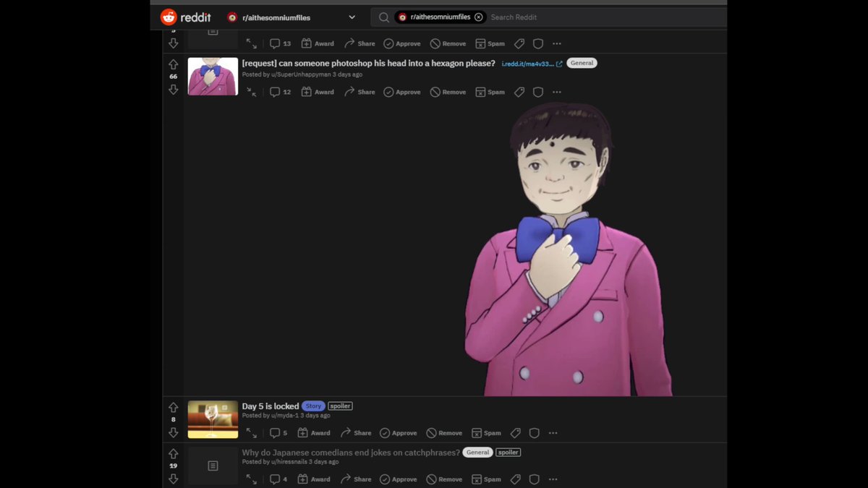The image size is (868, 488).
Task: Click the mod shield icon on hexagon post
Action: 538,92
